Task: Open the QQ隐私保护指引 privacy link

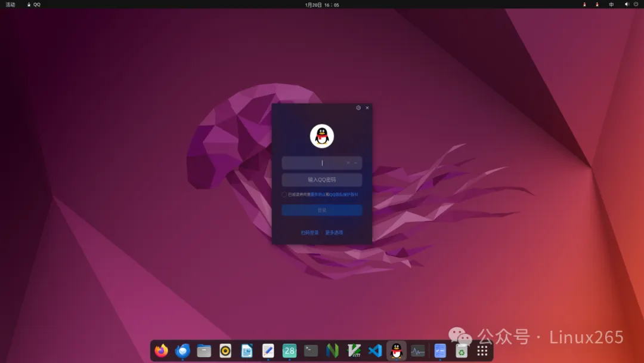Action: click(x=344, y=195)
